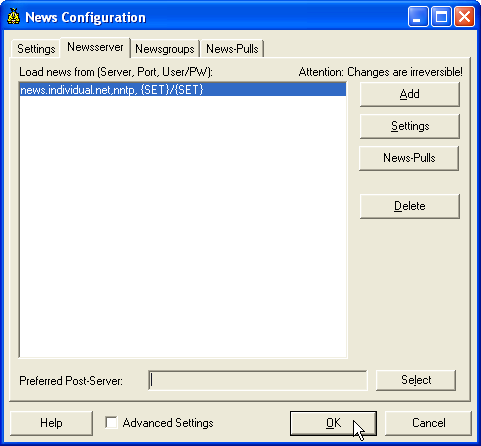The image size is (481, 446).
Task: Open Help for News Configuration
Action: coord(51,423)
